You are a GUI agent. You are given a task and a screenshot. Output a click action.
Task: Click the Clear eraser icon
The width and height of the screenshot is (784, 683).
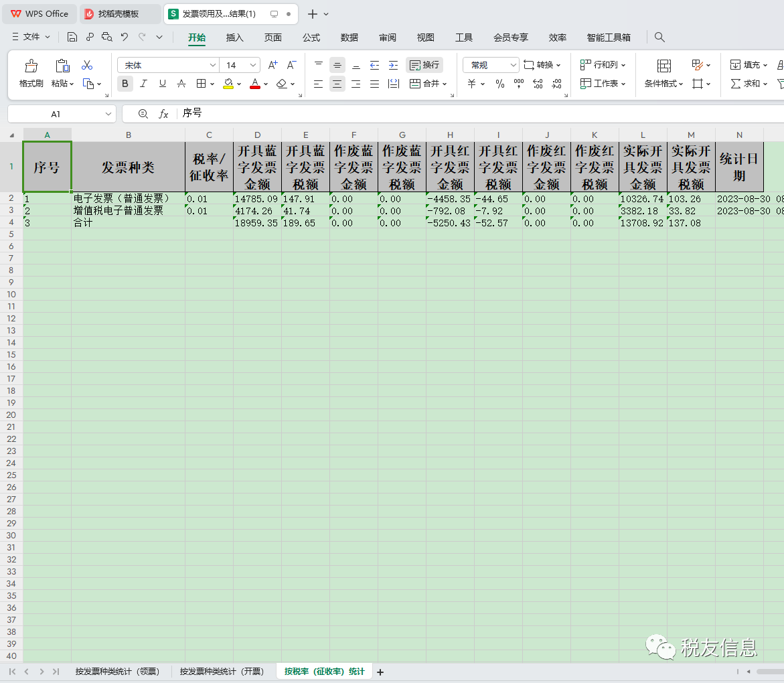pyautogui.click(x=282, y=84)
